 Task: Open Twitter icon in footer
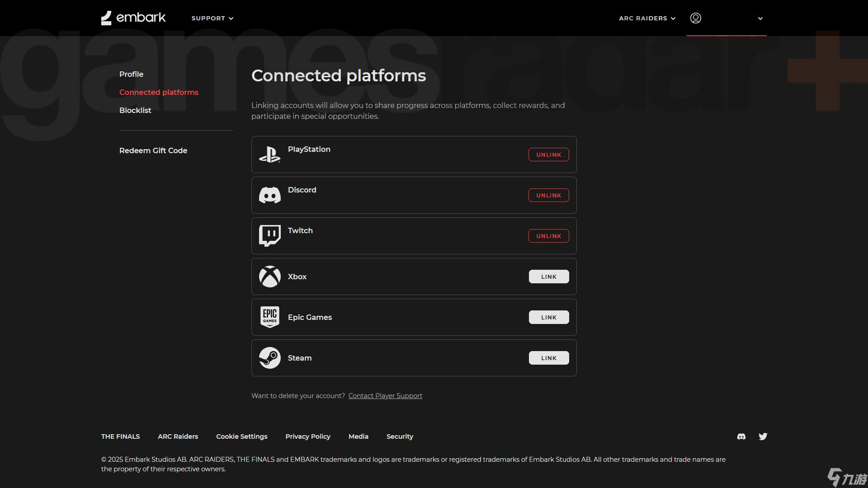(763, 436)
